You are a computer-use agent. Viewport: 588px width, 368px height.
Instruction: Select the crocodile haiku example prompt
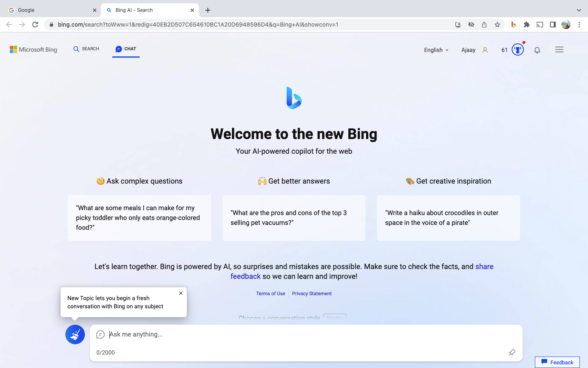448,218
